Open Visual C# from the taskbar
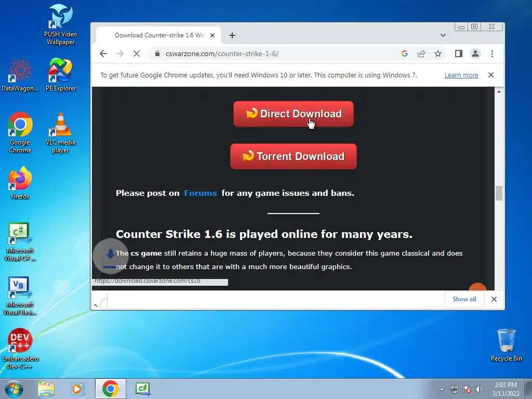 coord(143,389)
